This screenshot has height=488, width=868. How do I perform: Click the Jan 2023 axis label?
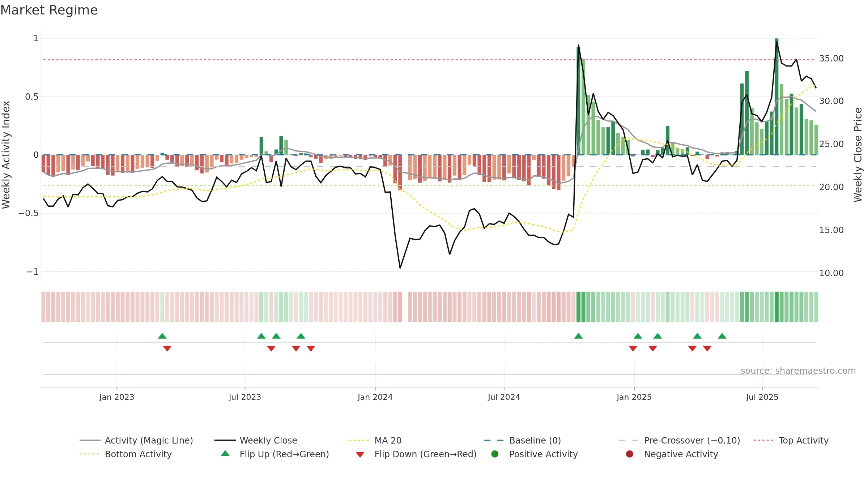pos(117,397)
